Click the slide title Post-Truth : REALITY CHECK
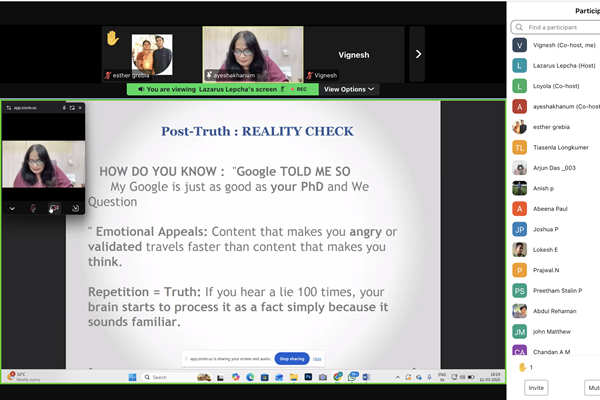Screen dimensions: 600x400 (x=257, y=131)
